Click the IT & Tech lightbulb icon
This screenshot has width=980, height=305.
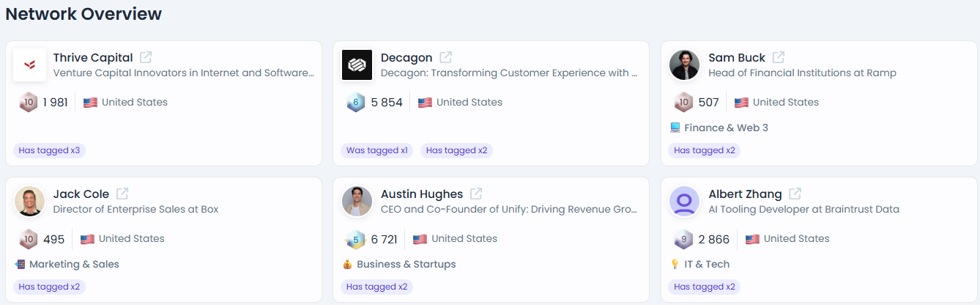pos(675,264)
